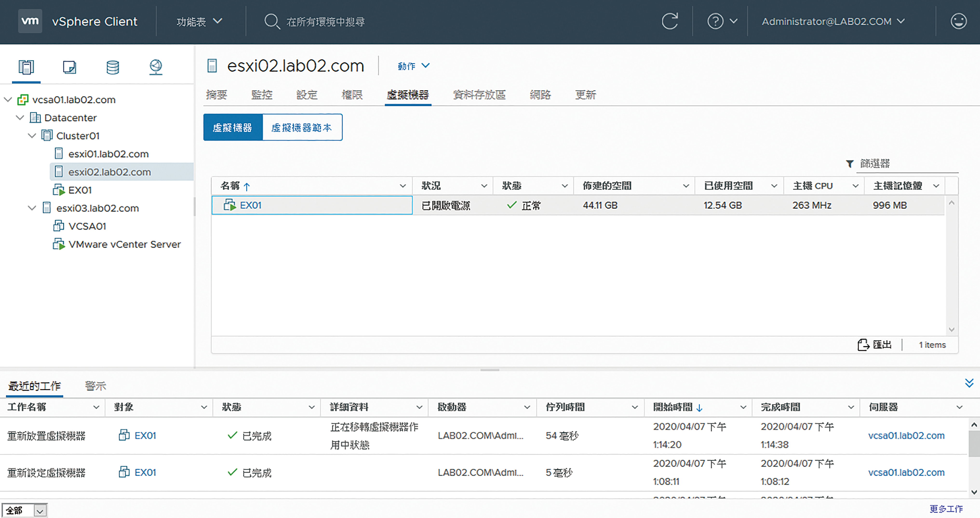Open the 摘要 tab
This screenshot has height=518, width=980.
coord(216,95)
